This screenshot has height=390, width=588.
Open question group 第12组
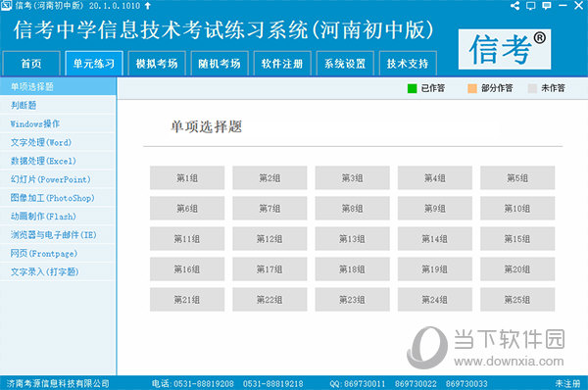point(269,238)
